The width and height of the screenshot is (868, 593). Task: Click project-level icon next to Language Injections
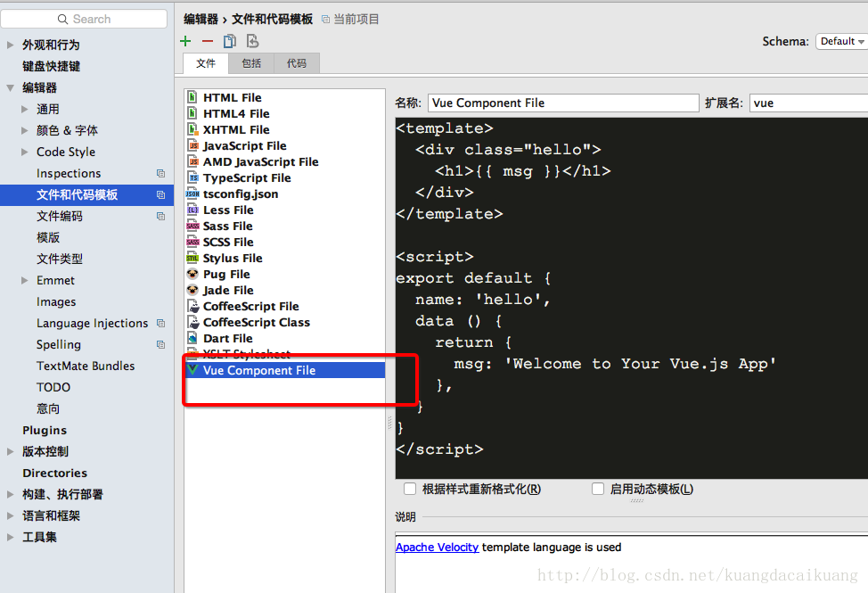(160, 323)
